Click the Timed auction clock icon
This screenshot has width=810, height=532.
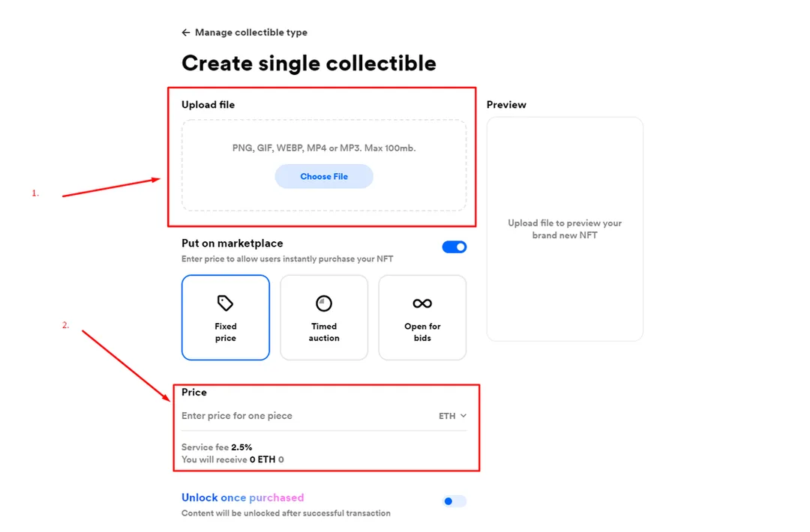click(x=324, y=303)
